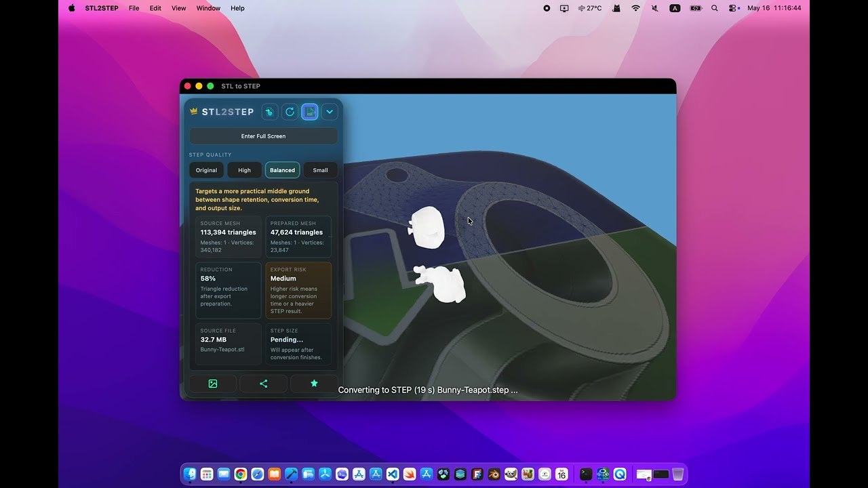Open the Window menu
This screenshot has height=488, width=868.
208,8
